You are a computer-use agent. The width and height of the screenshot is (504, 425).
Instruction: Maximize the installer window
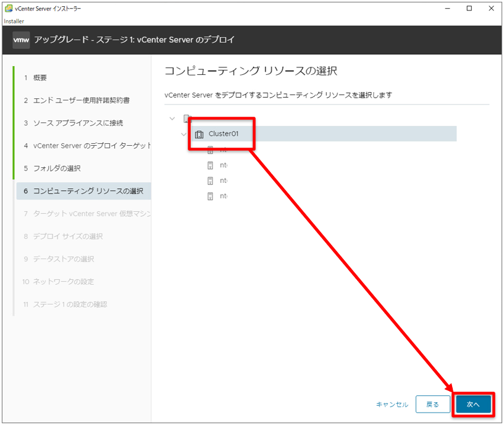(x=469, y=9)
